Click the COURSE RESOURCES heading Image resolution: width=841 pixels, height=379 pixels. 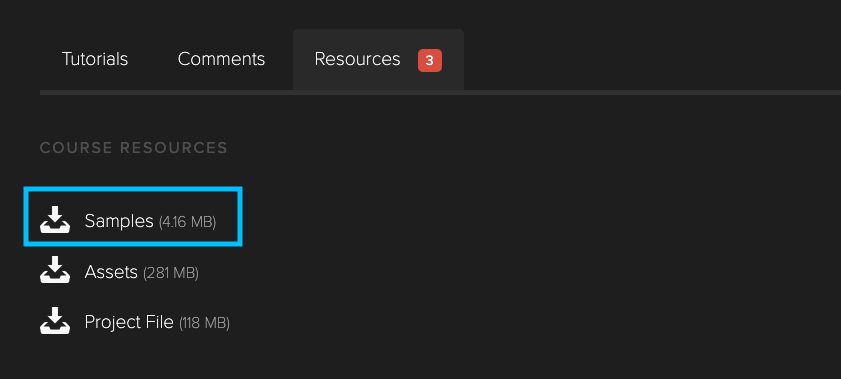(x=134, y=148)
